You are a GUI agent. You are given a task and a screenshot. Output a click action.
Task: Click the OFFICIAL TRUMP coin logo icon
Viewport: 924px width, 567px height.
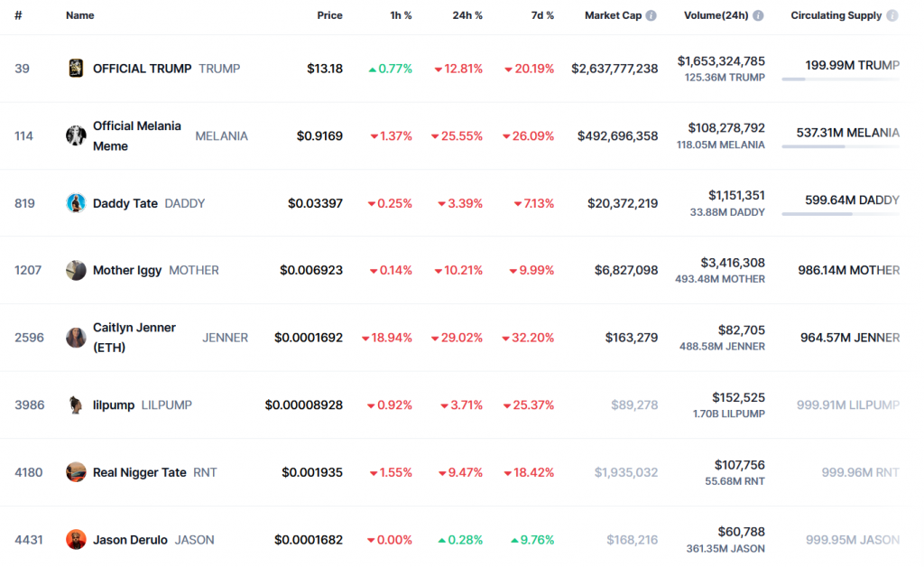[76, 69]
